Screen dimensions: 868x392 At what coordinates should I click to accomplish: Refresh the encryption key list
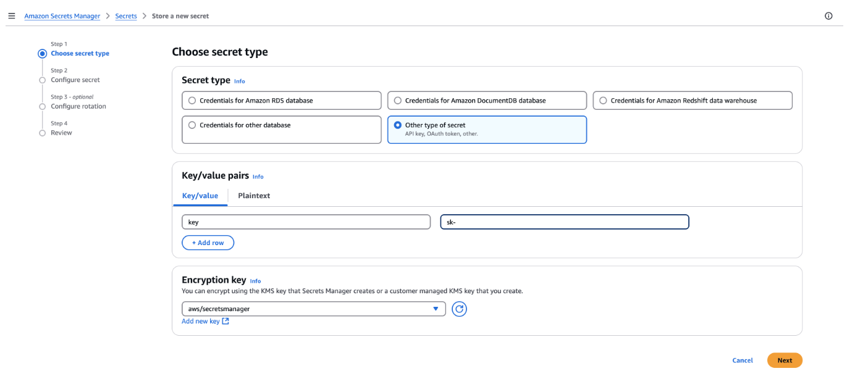click(459, 309)
